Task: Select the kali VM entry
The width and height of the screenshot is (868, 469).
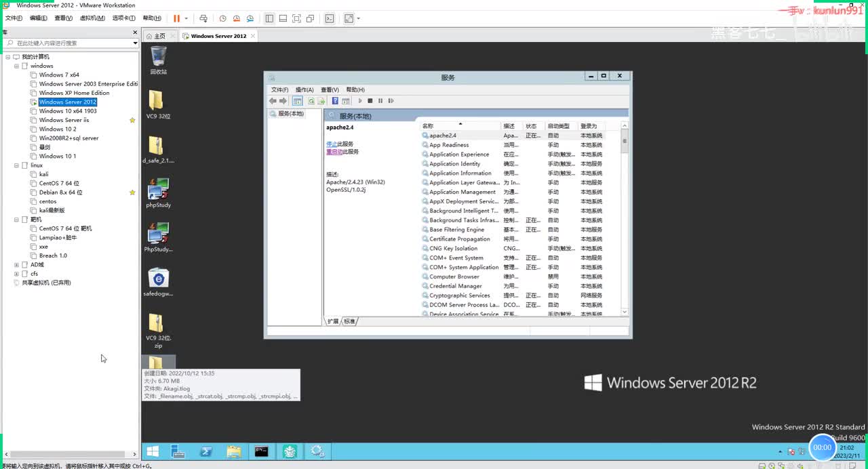Action: click(43, 174)
